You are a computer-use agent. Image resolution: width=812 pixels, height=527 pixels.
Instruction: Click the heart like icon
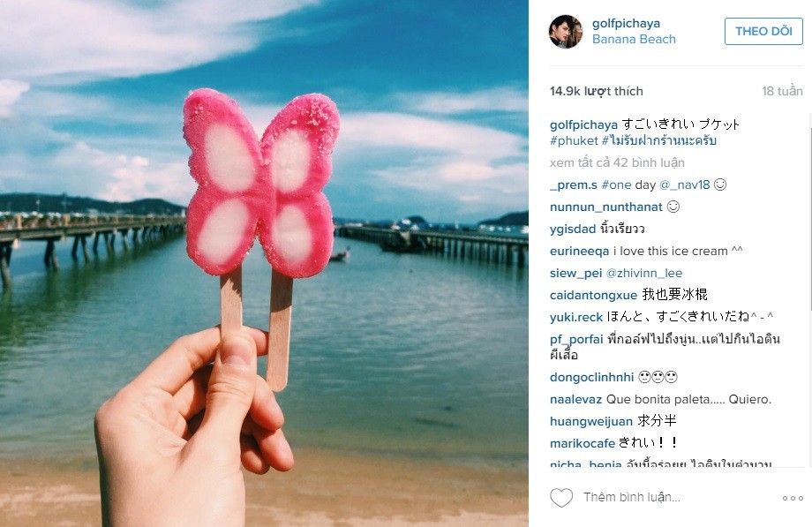[x=560, y=498]
